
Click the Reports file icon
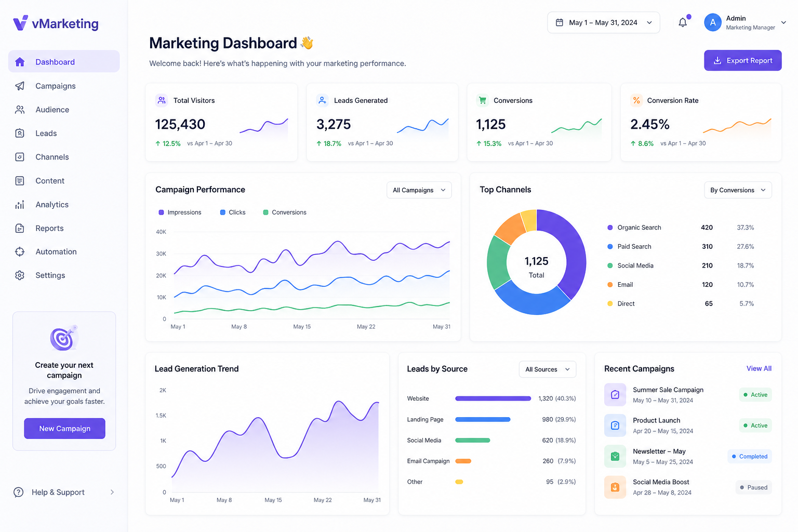point(20,228)
